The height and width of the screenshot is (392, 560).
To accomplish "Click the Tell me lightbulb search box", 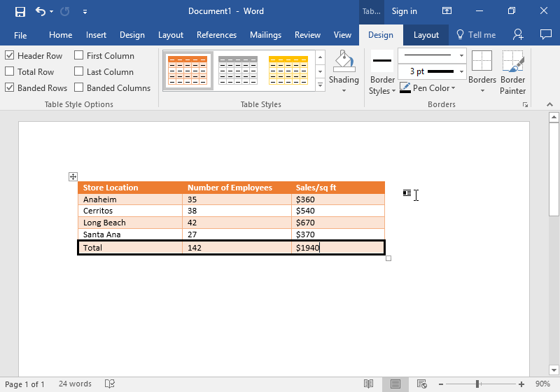I will 476,35.
